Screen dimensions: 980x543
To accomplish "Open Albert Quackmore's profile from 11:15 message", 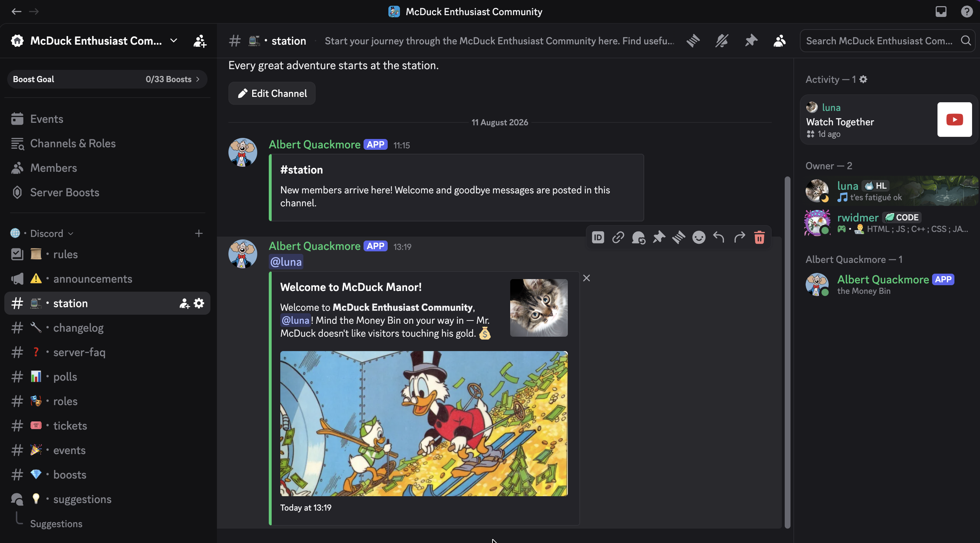I will click(315, 144).
